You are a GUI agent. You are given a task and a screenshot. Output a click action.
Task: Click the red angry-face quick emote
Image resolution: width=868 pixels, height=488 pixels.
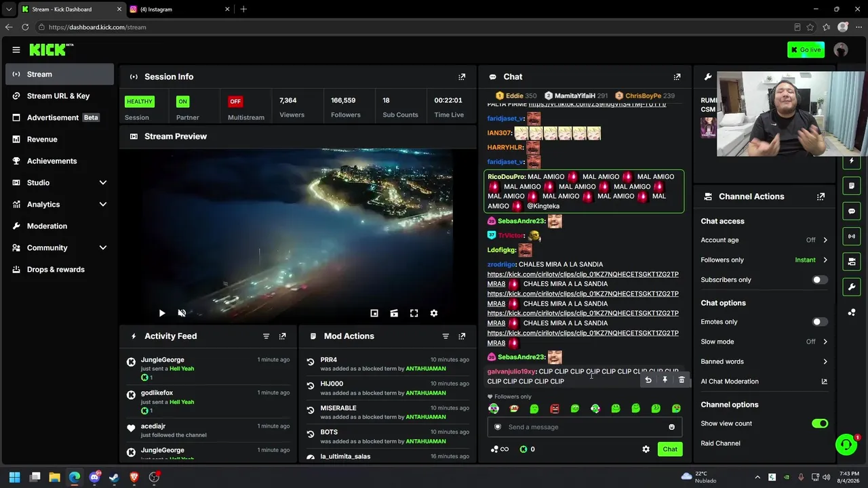tap(555, 409)
